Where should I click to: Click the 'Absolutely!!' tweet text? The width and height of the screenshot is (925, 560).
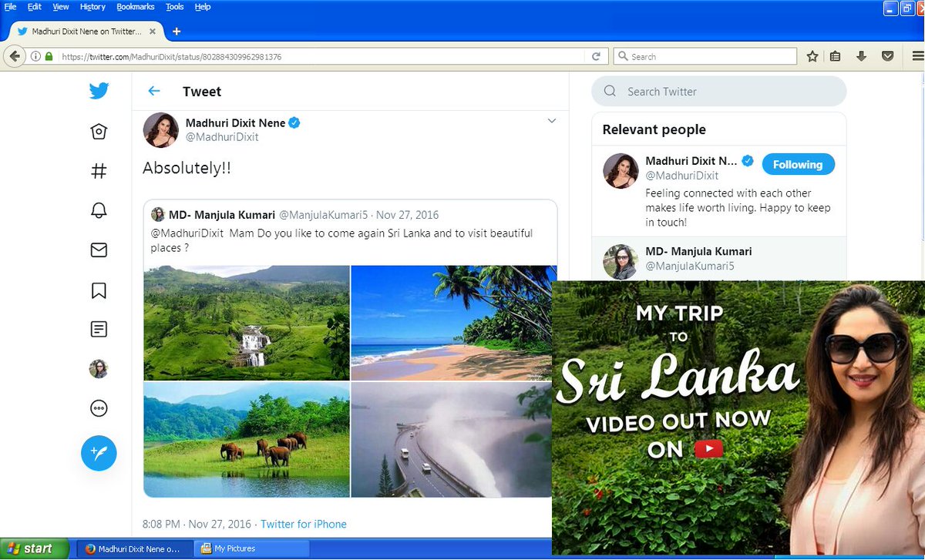(x=187, y=168)
